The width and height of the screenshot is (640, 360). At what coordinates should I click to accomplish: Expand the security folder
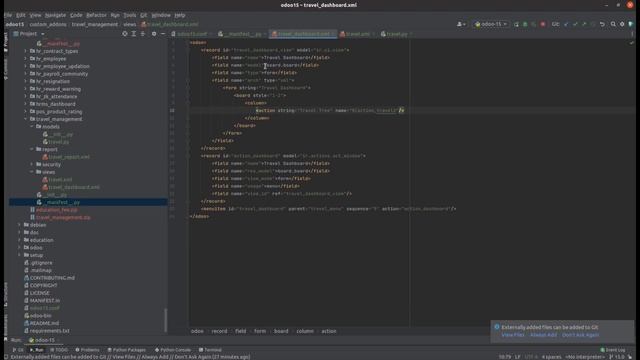point(32,164)
